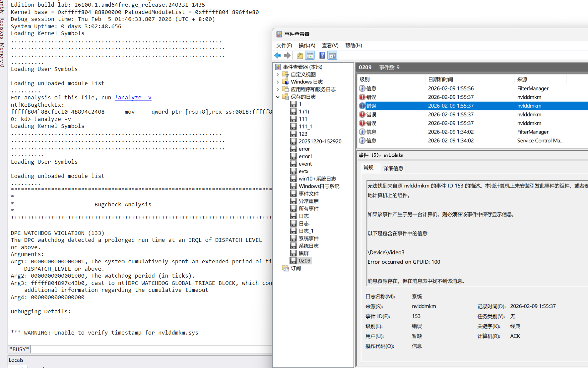
Task: Click the Locals panel title in WinDbg
Action: (16, 360)
